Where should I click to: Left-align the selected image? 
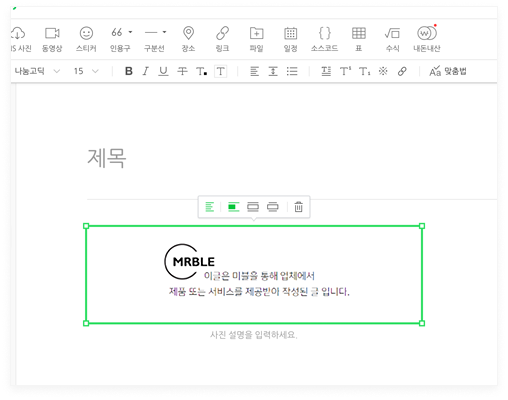coord(209,207)
